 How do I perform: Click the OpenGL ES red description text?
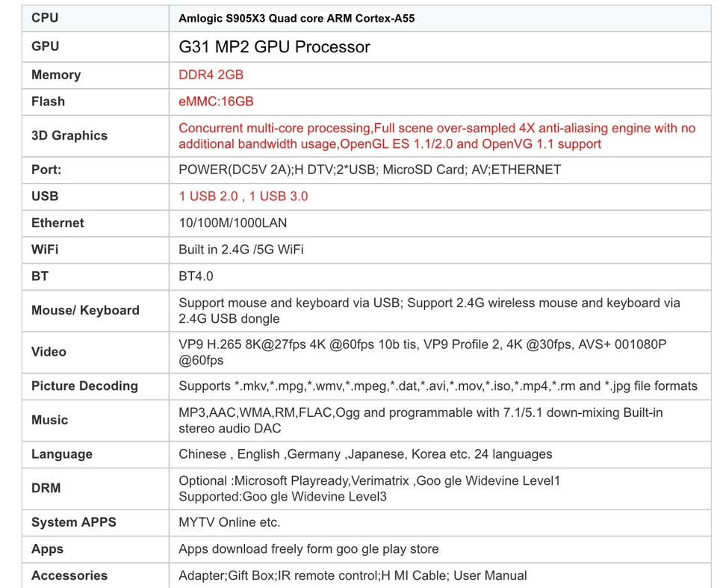pos(437,136)
